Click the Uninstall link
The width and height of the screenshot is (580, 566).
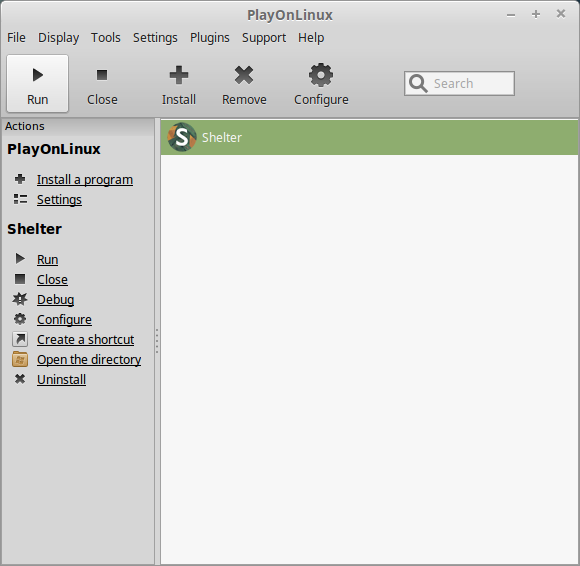(x=61, y=380)
